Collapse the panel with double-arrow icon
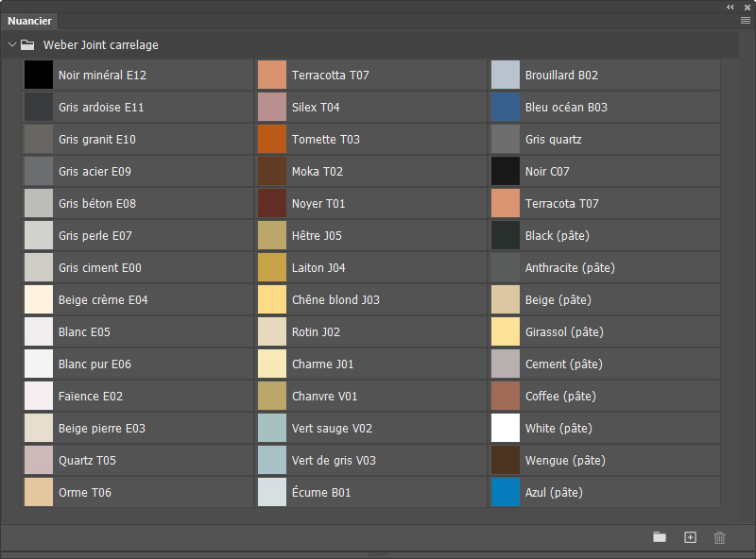This screenshot has width=756, height=559. [730, 7]
